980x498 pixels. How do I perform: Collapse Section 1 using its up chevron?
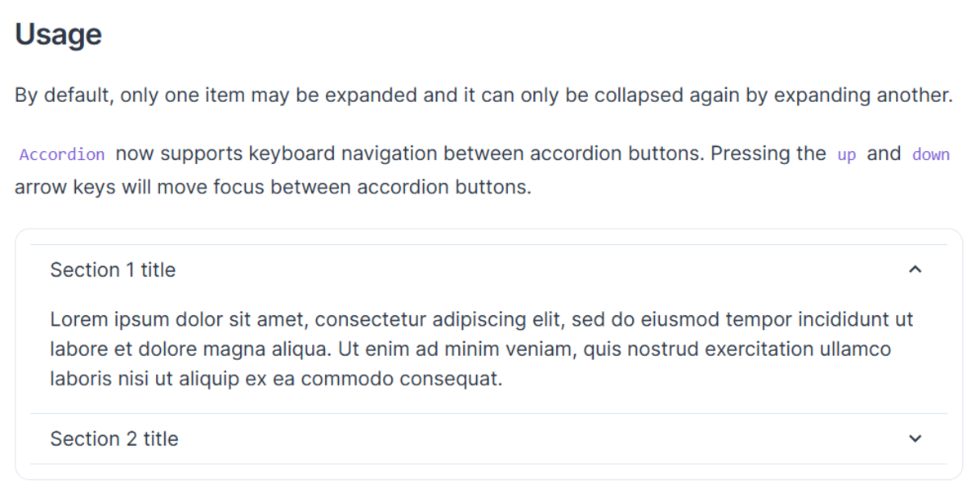point(915,269)
